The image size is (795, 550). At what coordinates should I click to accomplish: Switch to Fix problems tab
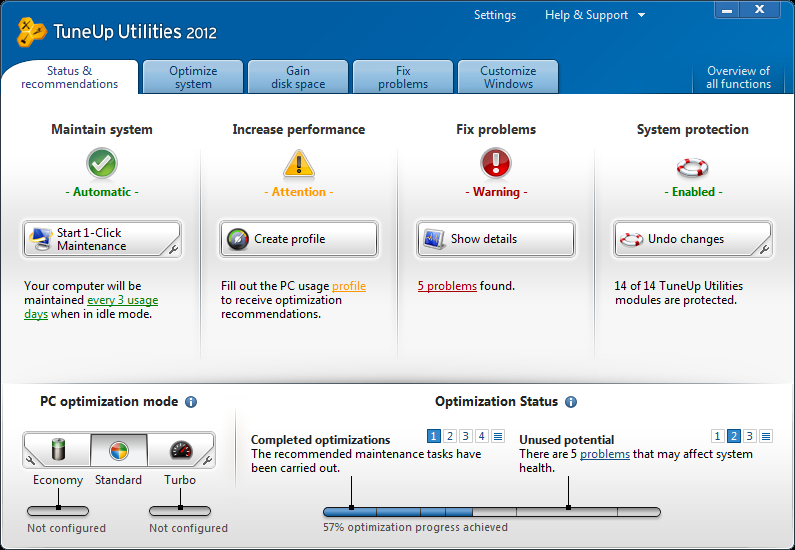(403, 77)
